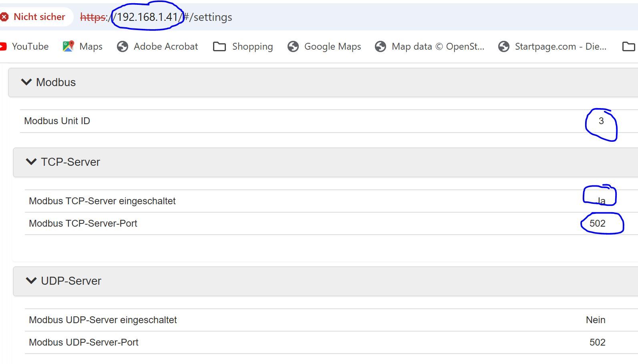Open the OpenStreetMap map data bookmark

430,46
